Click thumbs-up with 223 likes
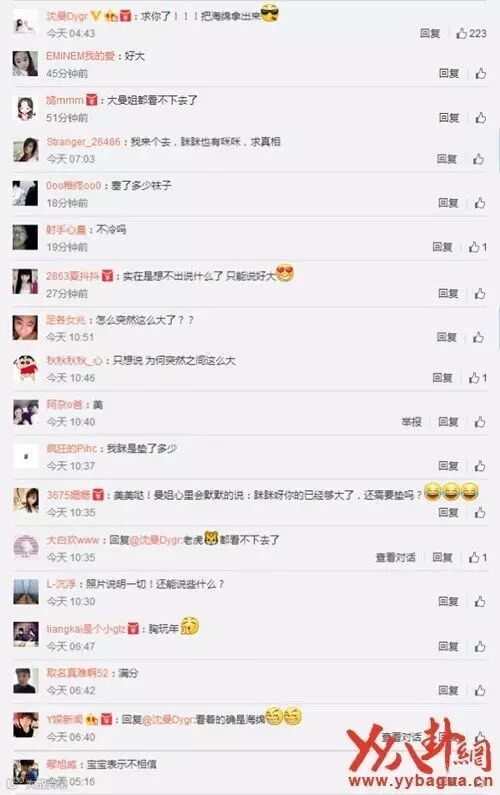The width and height of the screenshot is (500, 795). click(471, 33)
